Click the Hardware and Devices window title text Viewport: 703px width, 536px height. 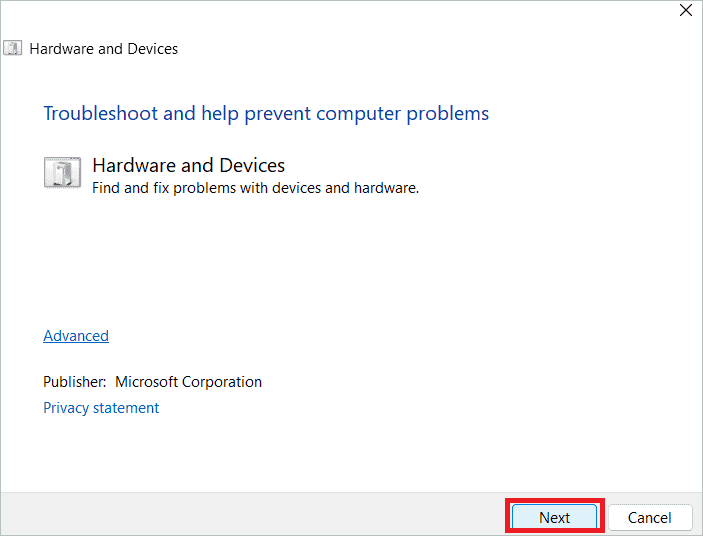(x=104, y=48)
